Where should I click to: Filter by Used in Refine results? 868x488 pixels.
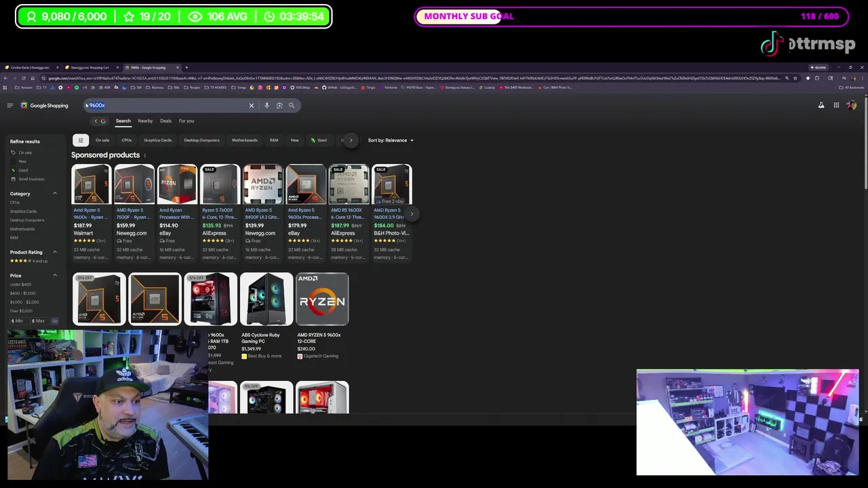(20, 170)
